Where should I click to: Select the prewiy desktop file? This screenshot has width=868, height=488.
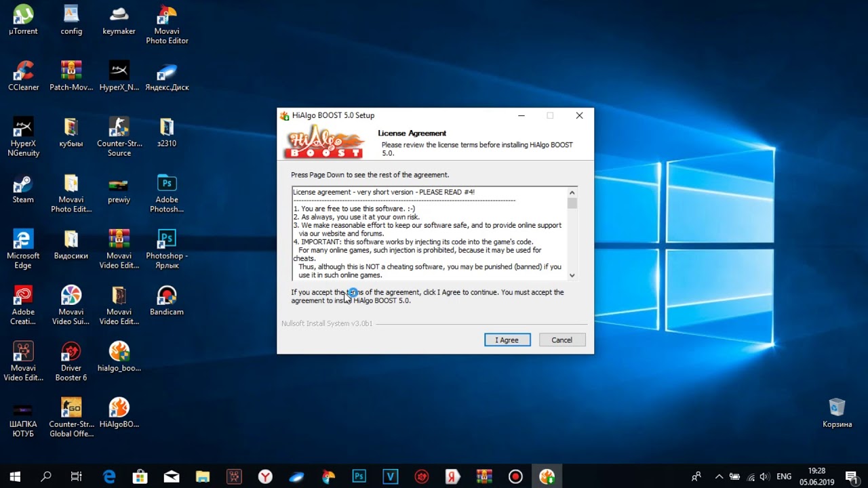pyautogui.click(x=119, y=189)
